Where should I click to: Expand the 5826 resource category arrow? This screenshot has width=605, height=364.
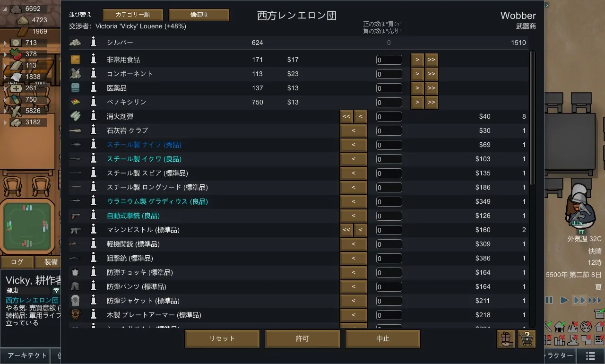point(6,111)
